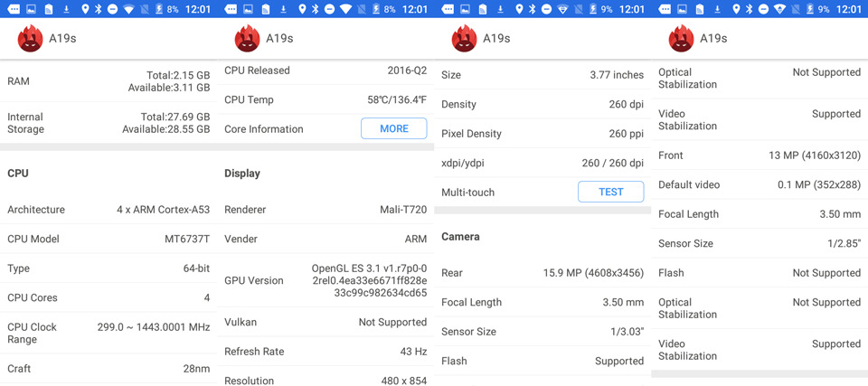868x386 pixels.
Task: Select the CPU Model MT6737T row
Action: point(108,240)
